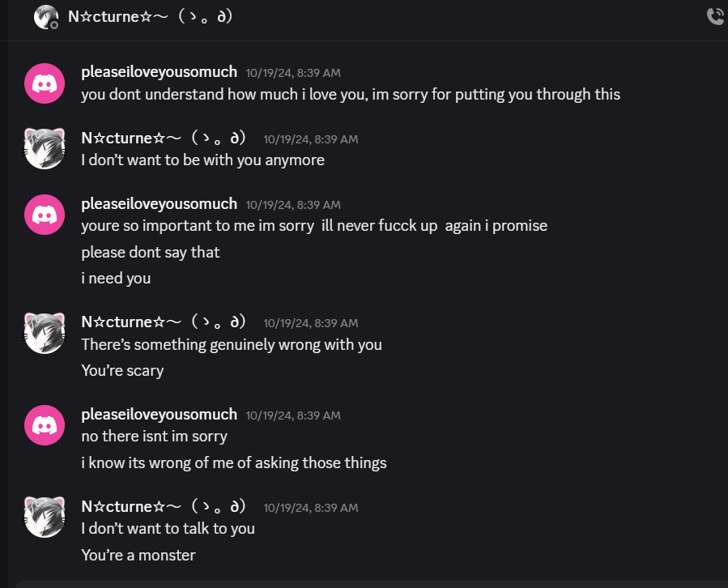Click the pink avatar beside "youre so important to me" message
This screenshot has height=588, width=728.
(45, 215)
